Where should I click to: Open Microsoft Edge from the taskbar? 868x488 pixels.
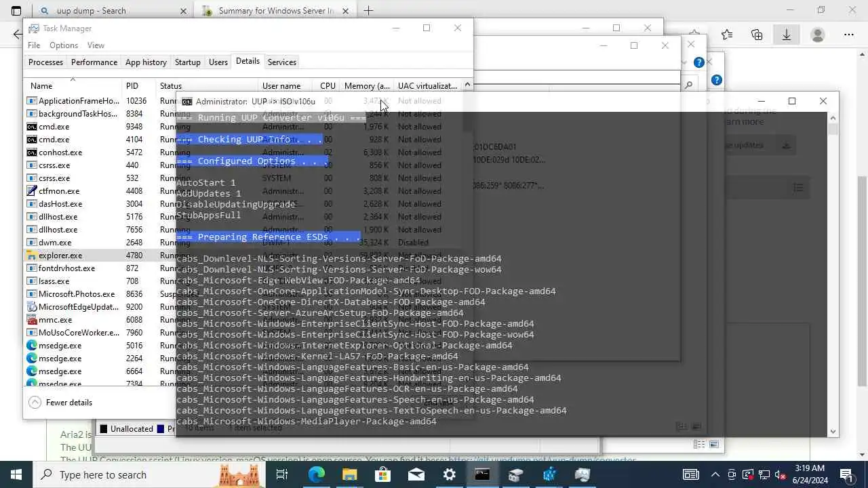tap(316, 474)
